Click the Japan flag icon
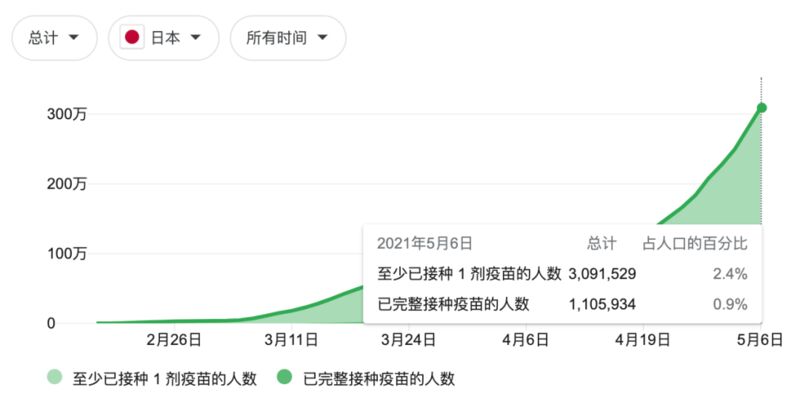 coord(131,38)
